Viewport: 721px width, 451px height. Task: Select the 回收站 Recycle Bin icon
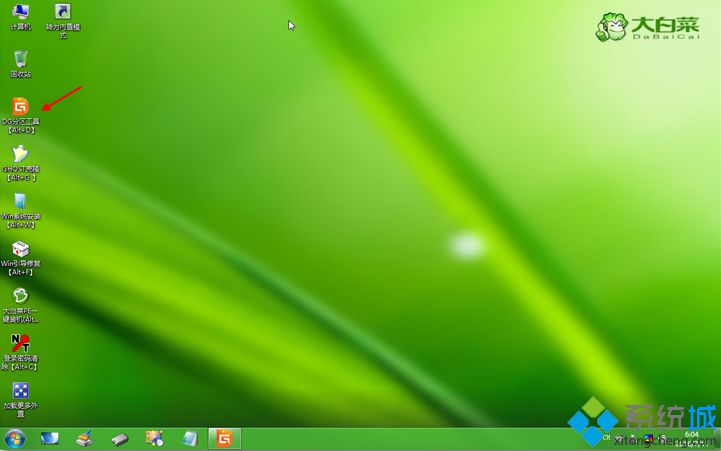(x=20, y=64)
